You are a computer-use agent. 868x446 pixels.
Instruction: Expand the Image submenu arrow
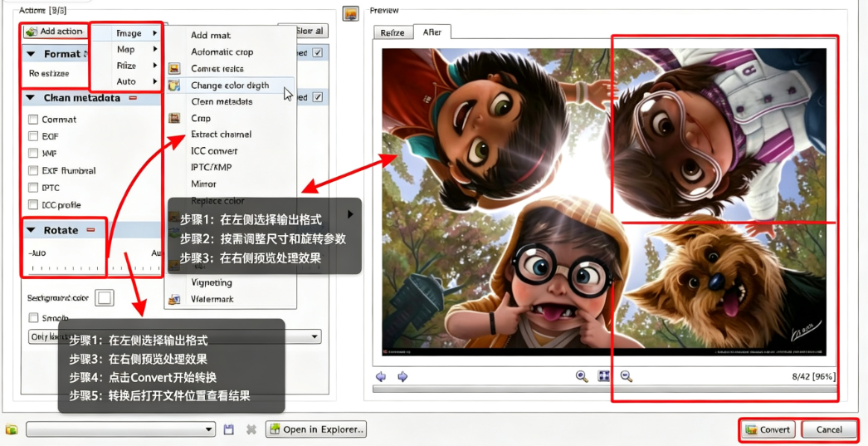coord(155,33)
